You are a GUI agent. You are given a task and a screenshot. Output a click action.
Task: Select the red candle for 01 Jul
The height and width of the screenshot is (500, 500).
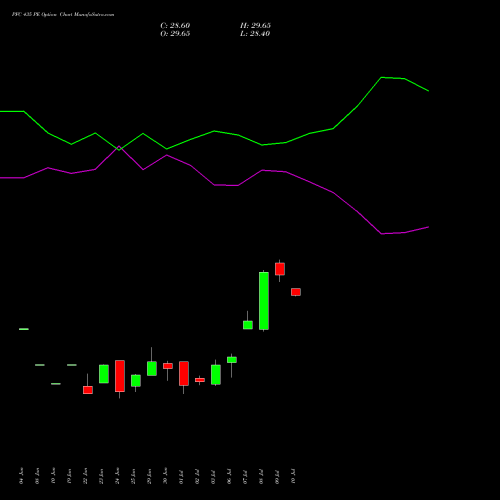click(x=184, y=373)
